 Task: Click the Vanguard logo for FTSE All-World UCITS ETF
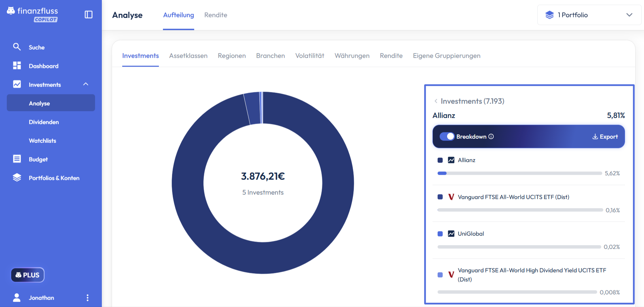pos(451,197)
